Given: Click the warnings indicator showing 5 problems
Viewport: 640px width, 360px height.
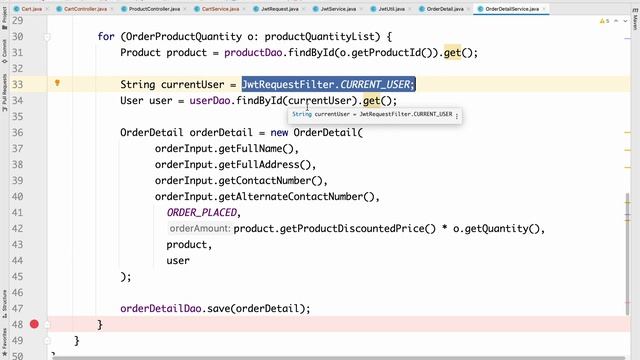Looking at the screenshot, I should (x=604, y=21).
